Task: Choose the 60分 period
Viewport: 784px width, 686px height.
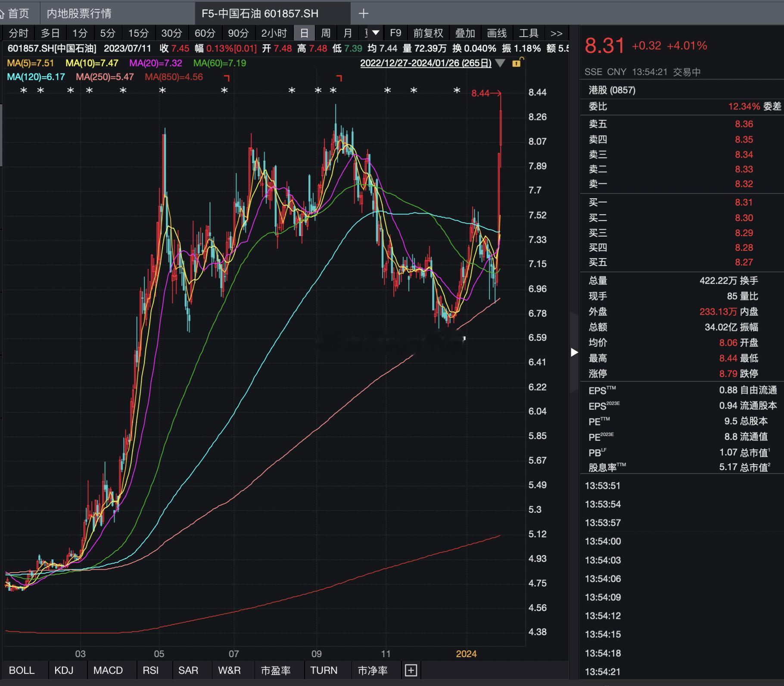Action: pos(205,33)
